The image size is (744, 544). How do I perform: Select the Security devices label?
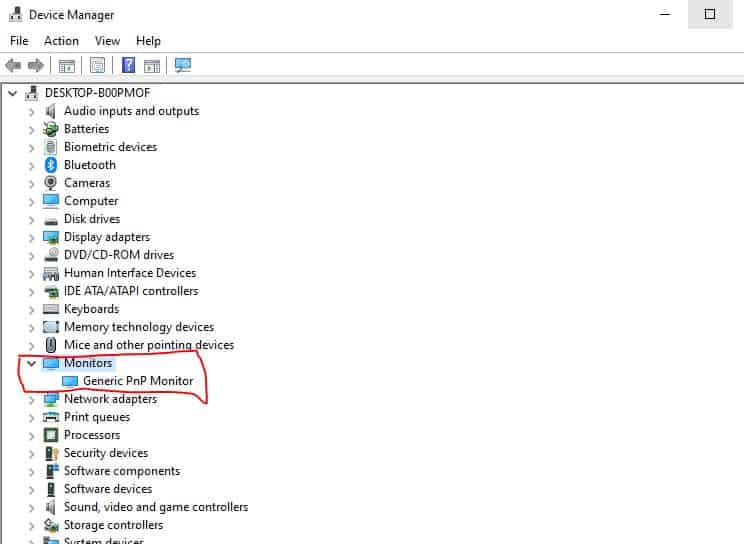106,453
